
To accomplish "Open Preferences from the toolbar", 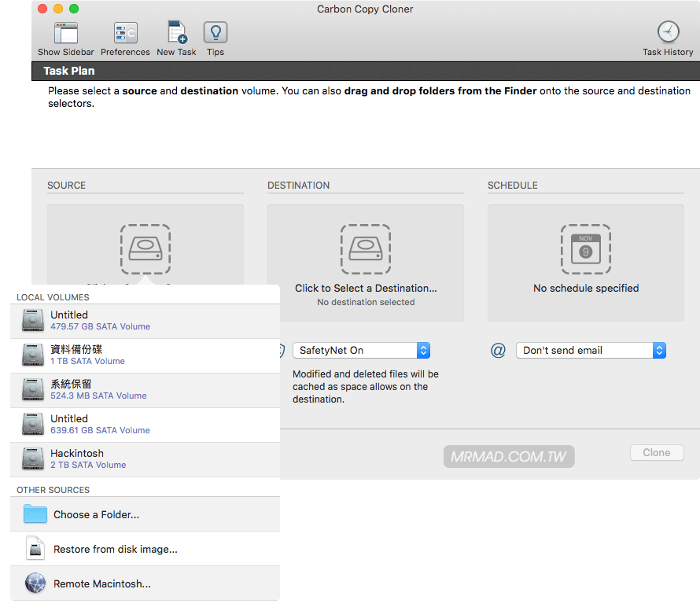I will click(x=125, y=33).
